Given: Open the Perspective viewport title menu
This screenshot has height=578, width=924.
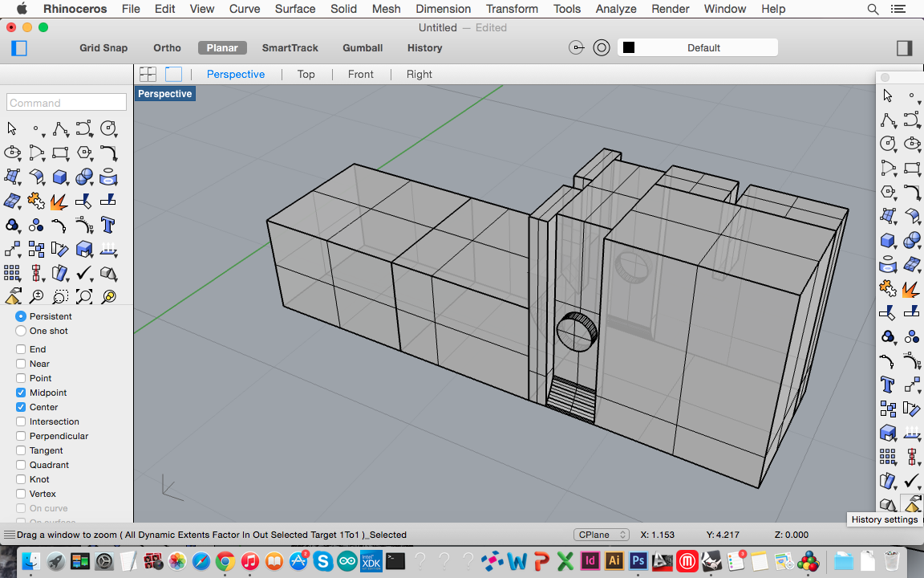Looking at the screenshot, I should pos(164,94).
